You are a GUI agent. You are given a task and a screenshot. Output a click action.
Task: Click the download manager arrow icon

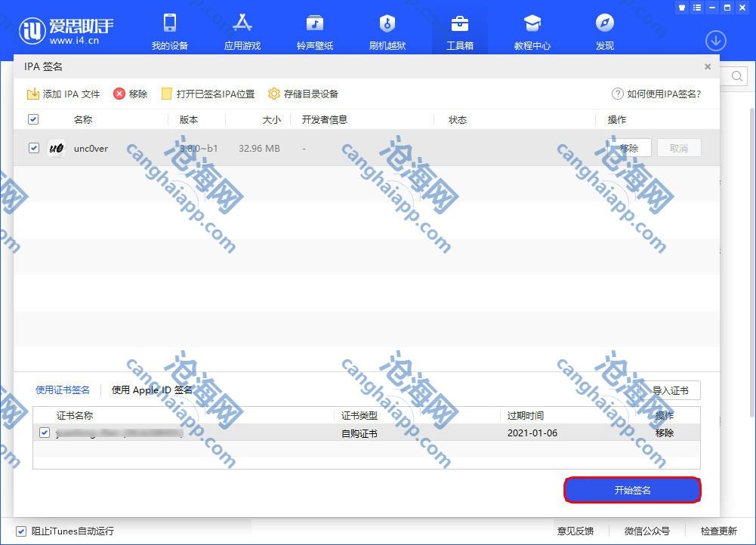coord(715,41)
